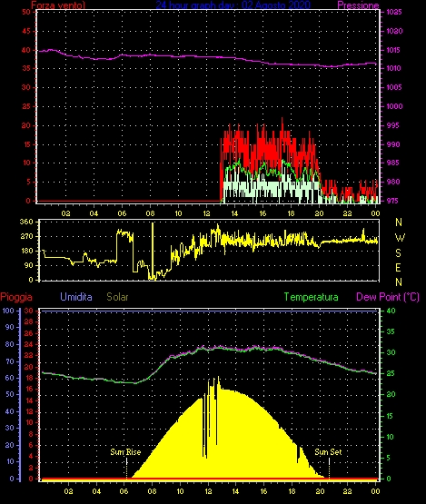Click the Dew Point (°C) legend label
This screenshot has width=426, height=504.
[388, 297]
